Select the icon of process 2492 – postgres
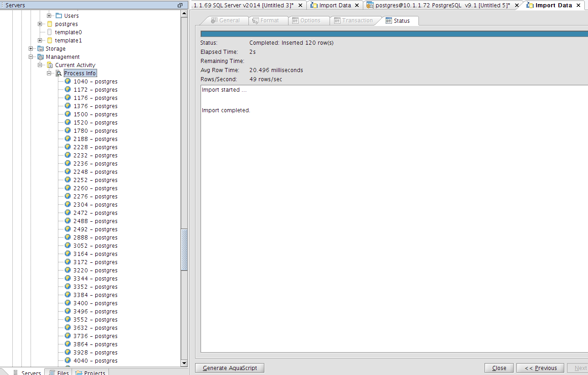The height and width of the screenshot is (375, 588). tap(68, 229)
